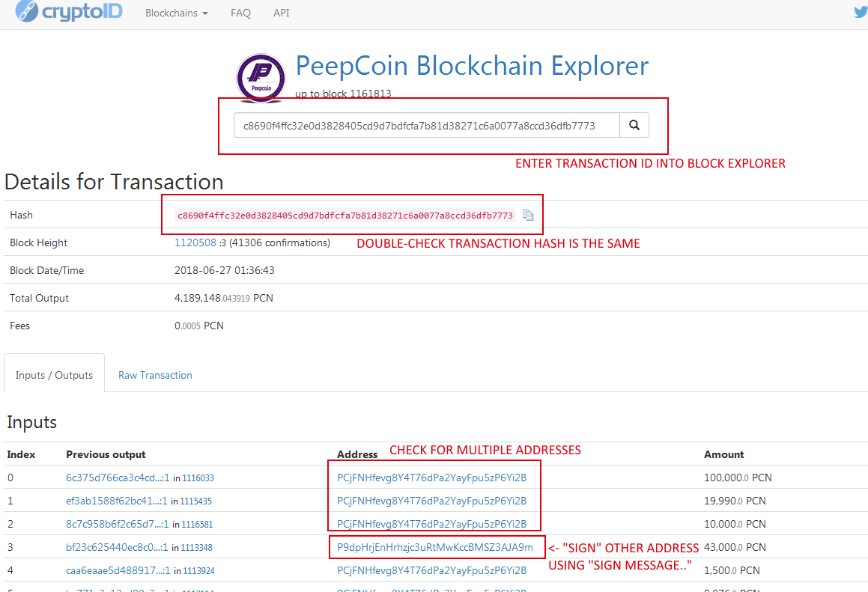
Task: Open block 1115435 link in index 1
Action: (x=196, y=501)
